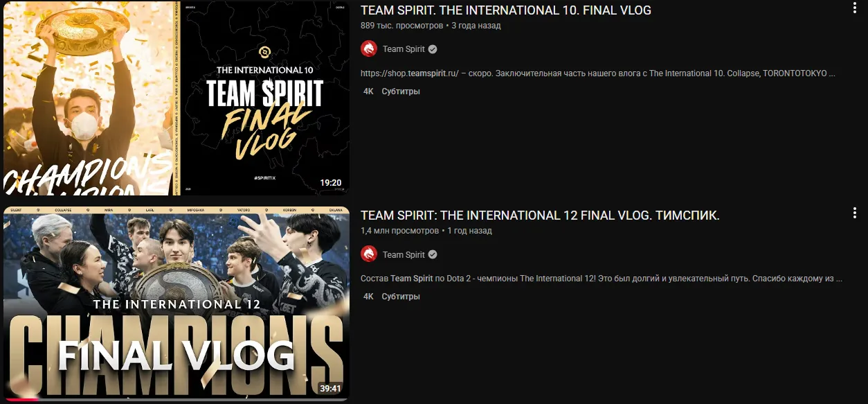Image resolution: width=868 pixels, height=404 pixels.
Task: Open the TI10 Final Vlog video thumbnail
Action: pos(176,98)
